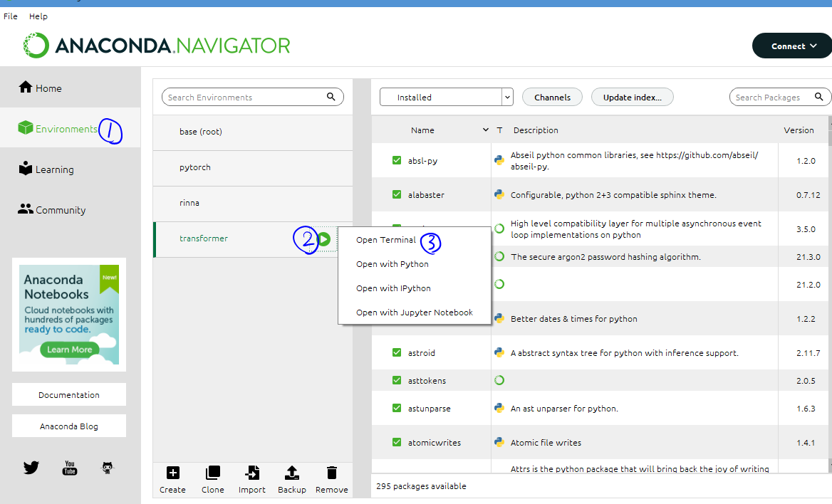Click the Backup upload icon
This screenshot has width=832, height=504.
point(292,473)
